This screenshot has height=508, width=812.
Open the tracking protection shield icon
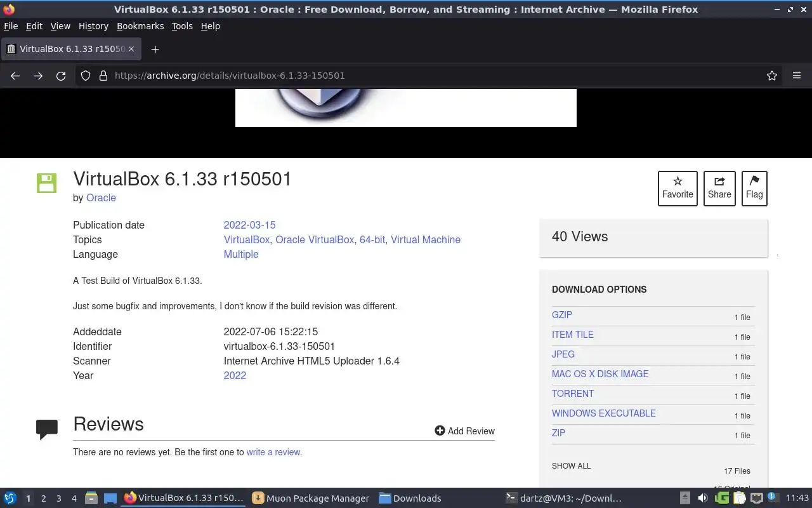(x=86, y=76)
